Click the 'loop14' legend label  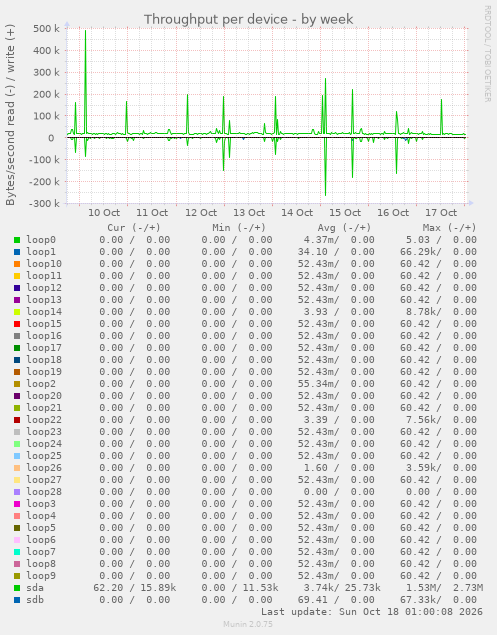[44, 312]
